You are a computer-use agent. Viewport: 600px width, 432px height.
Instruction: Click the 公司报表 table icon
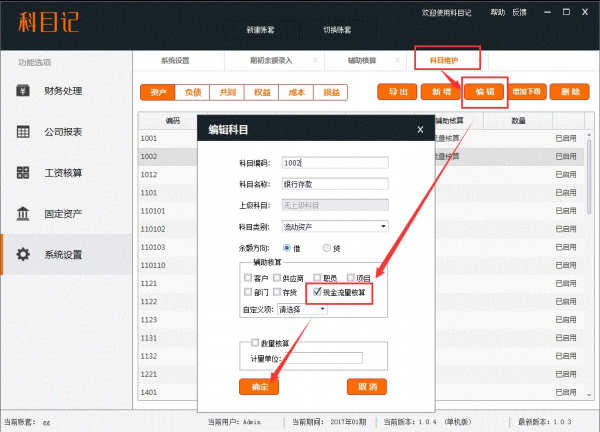click(23, 132)
